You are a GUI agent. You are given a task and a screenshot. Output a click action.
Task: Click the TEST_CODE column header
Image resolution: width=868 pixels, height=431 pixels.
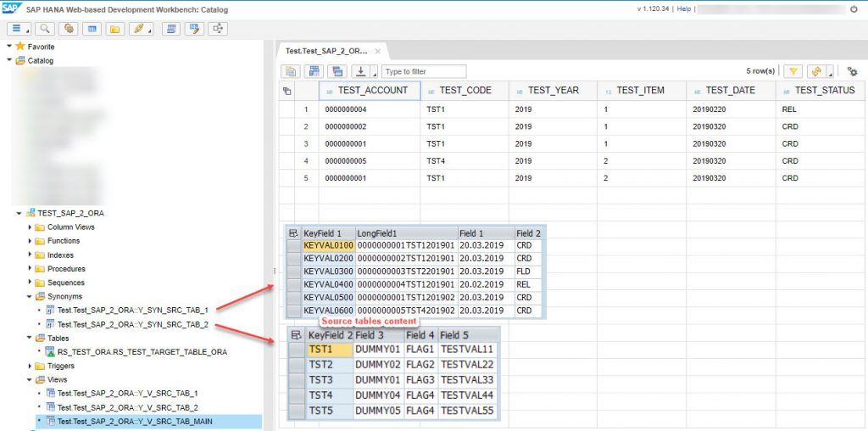[x=465, y=90]
